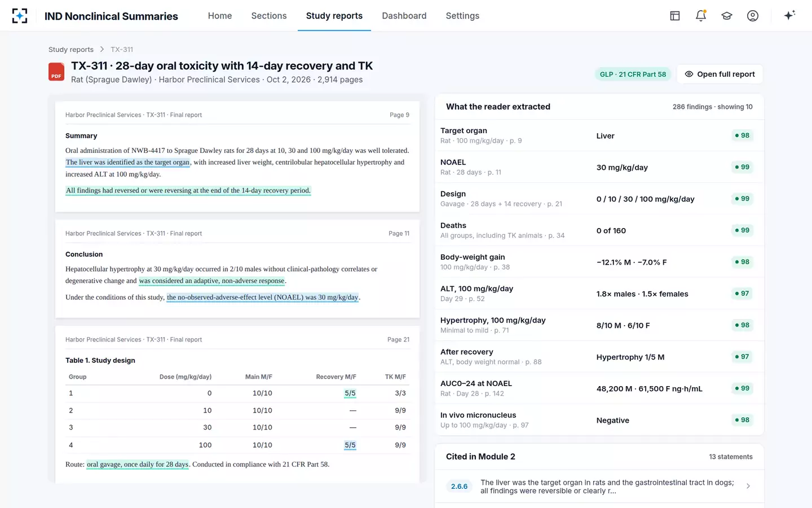Screen dimensions: 812x508
Task: Click the app logo icon
Action: coord(19,16)
